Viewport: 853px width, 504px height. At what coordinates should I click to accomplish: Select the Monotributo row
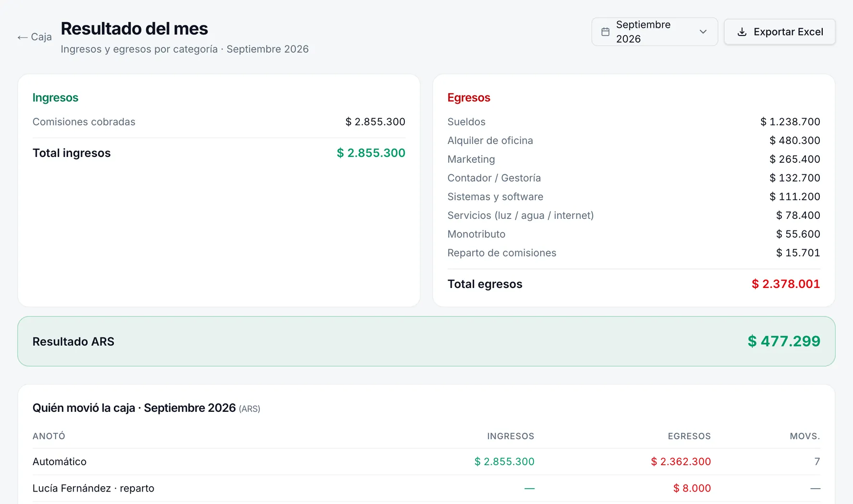(x=634, y=234)
